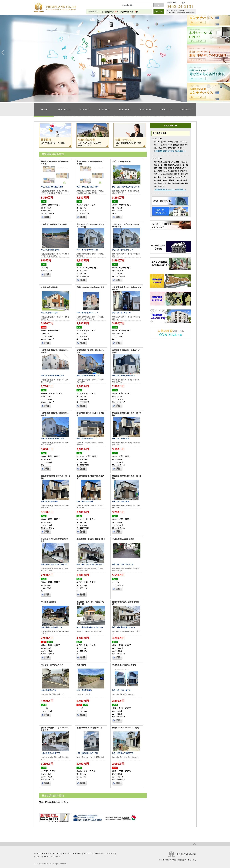Show the previous hero slide arrow

(x=3, y=53)
